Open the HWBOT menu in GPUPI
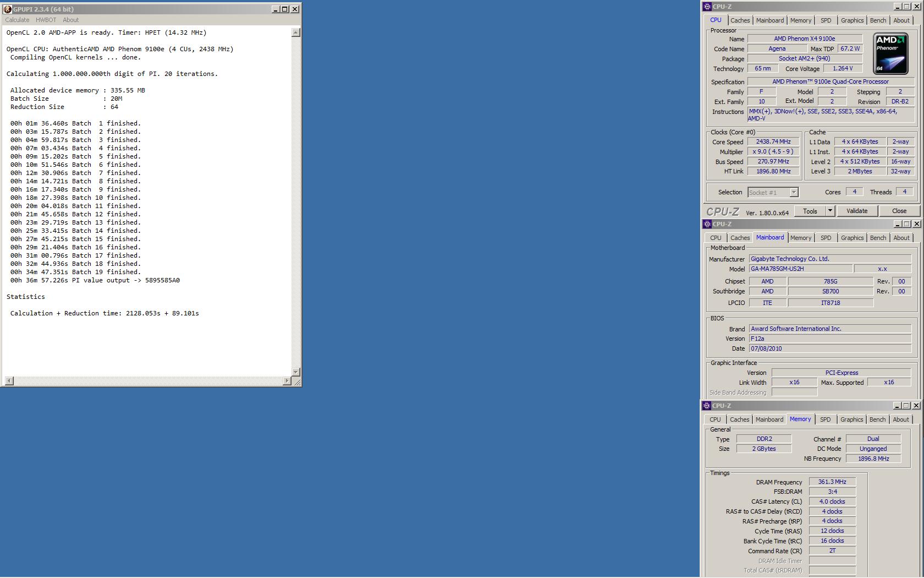924x578 pixels. coord(46,20)
